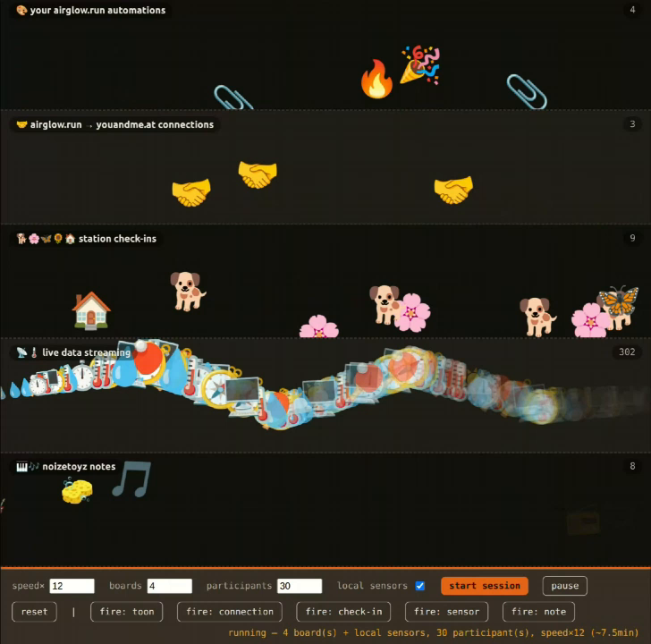
Task: Click 'station check-ins' lane label
Action: [x=87, y=238]
